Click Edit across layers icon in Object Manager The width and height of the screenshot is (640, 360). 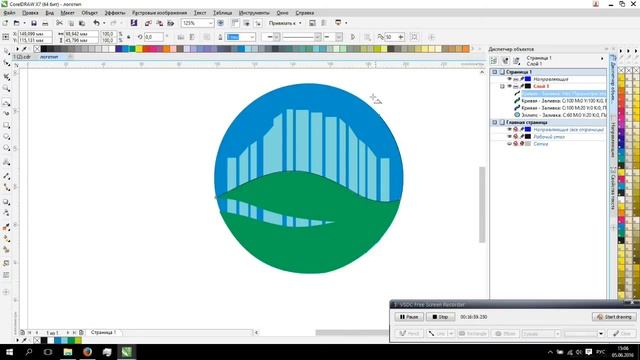point(505,61)
